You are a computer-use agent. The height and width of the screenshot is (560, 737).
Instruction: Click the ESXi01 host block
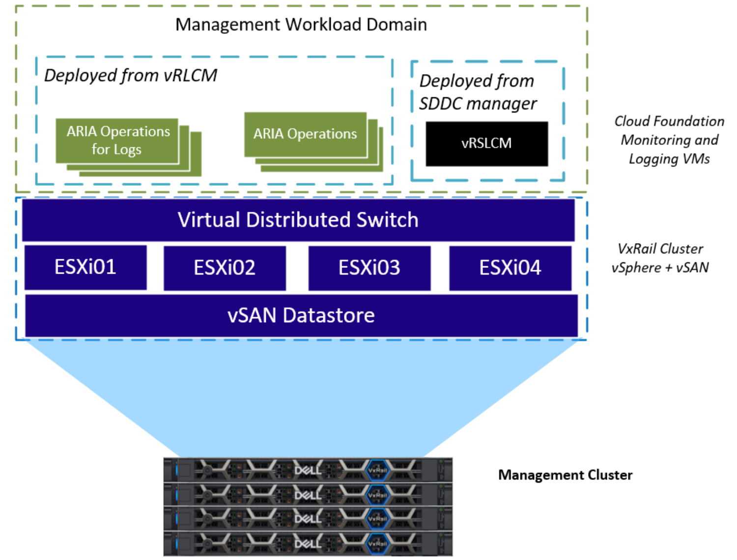pyautogui.click(x=85, y=267)
